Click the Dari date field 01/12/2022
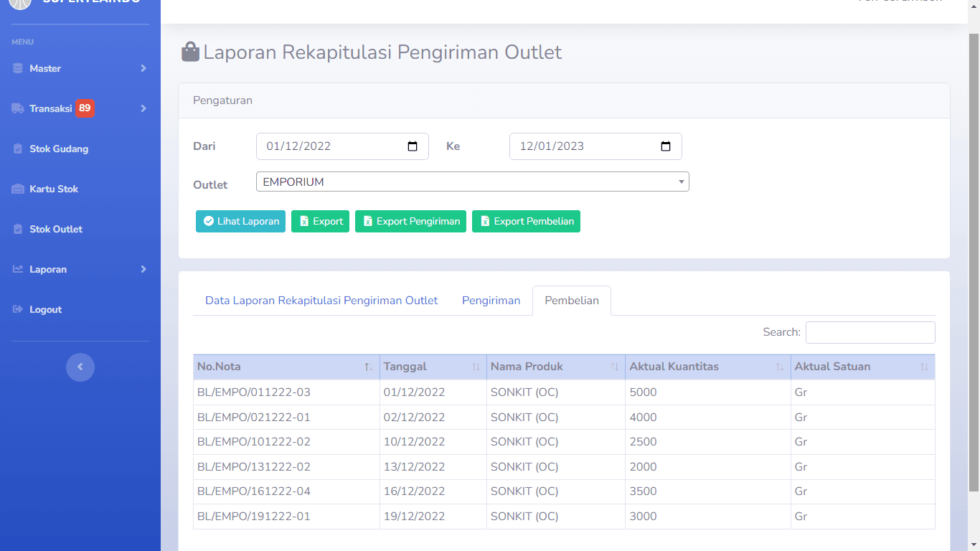The width and height of the screenshot is (980, 551). coord(342,146)
